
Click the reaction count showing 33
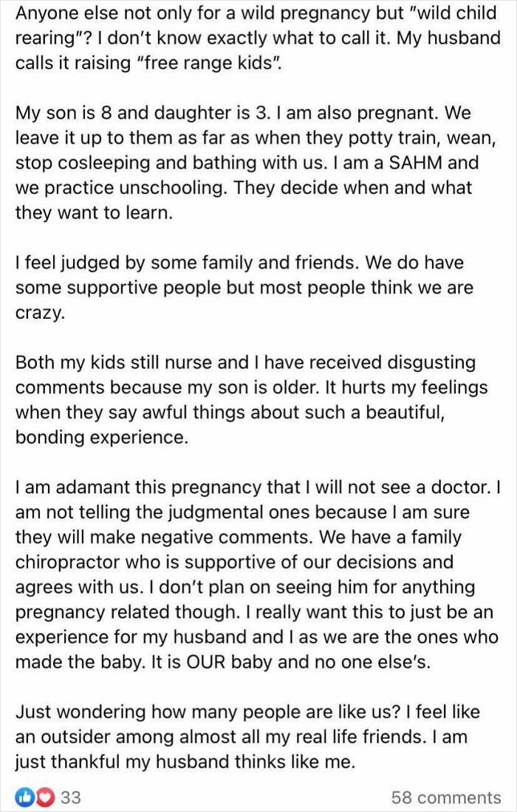pyautogui.click(x=71, y=796)
